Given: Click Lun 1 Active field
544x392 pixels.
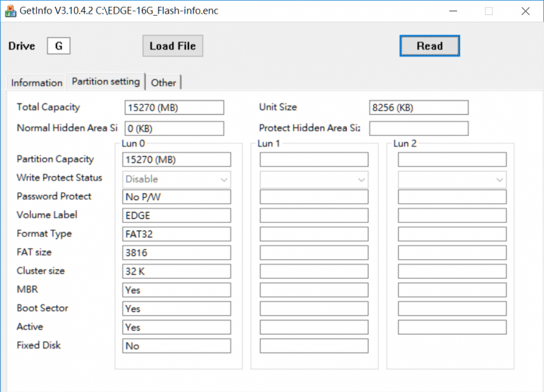Looking at the screenshot, I should click(x=314, y=328).
